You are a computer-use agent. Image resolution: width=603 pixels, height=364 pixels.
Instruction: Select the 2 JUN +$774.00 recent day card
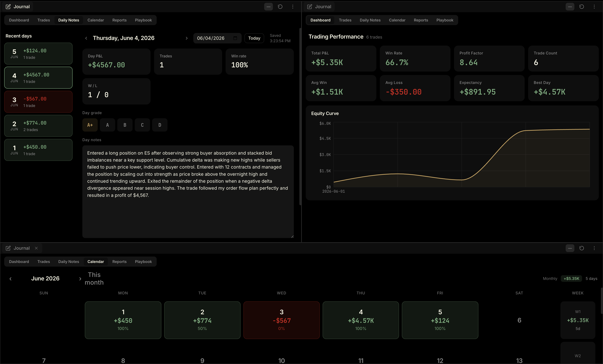[x=38, y=126]
